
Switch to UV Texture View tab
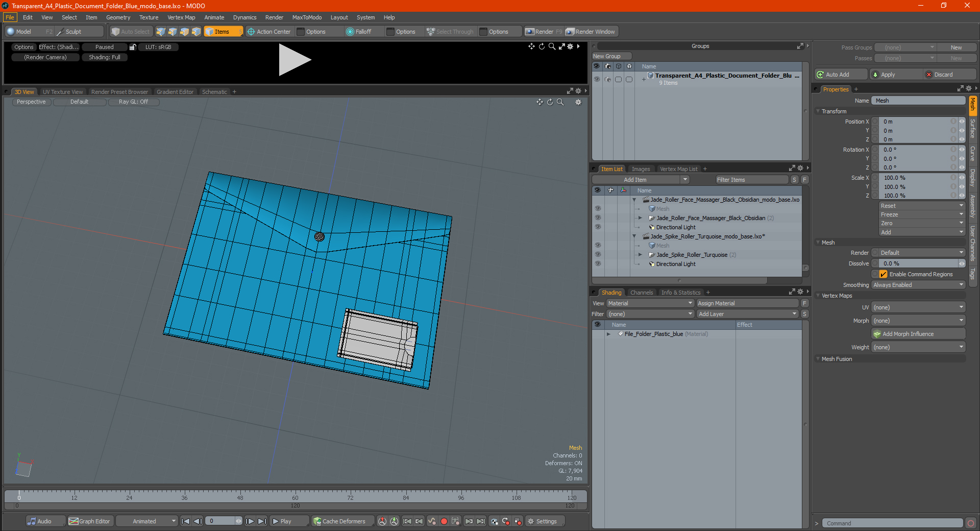click(x=63, y=92)
